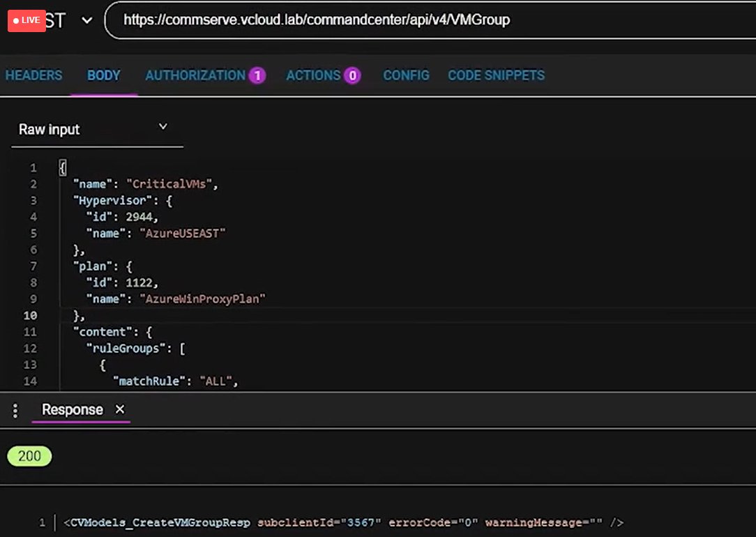Switch to the HEADERS tab
Viewport: 756px width, 537px height.
(x=33, y=75)
